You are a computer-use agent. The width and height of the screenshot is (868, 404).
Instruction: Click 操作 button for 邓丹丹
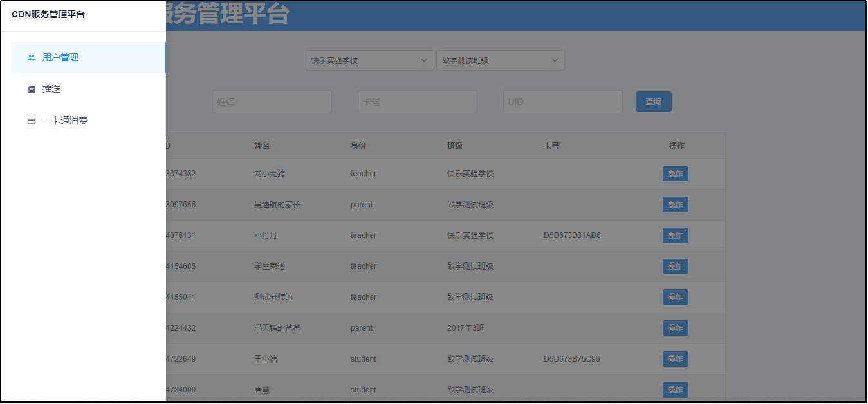(675, 235)
